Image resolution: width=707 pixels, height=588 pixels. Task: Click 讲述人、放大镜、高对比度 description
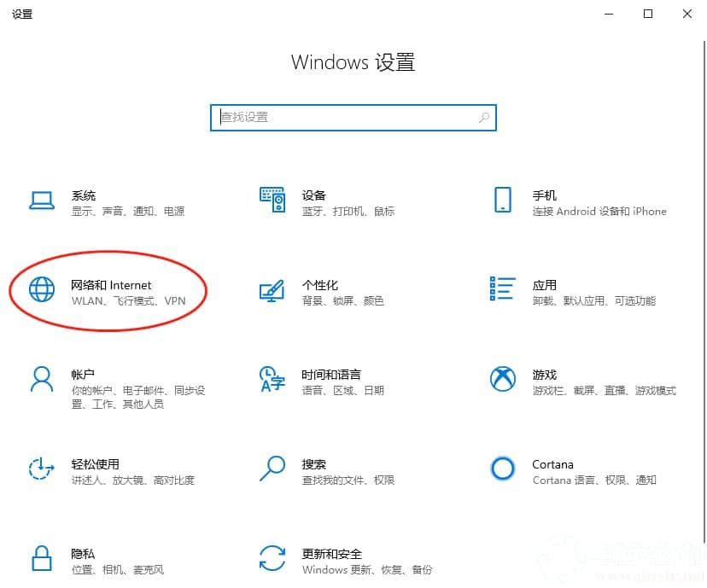pos(133,480)
